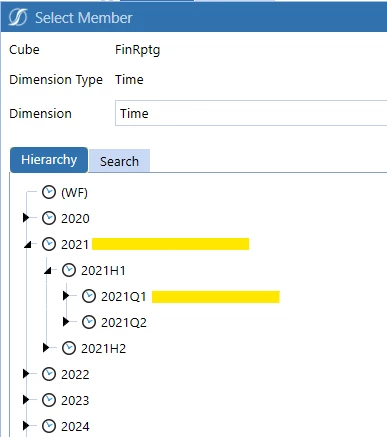The image size is (387, 437).
Task: Collapse the 2021H1 half-year node
Action: click(x=48, y=271)
